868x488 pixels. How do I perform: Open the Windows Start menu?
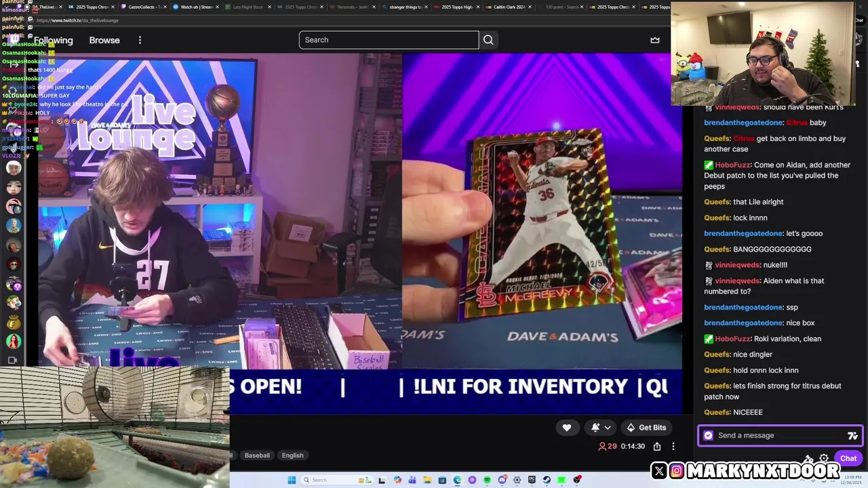coord(292,480)
